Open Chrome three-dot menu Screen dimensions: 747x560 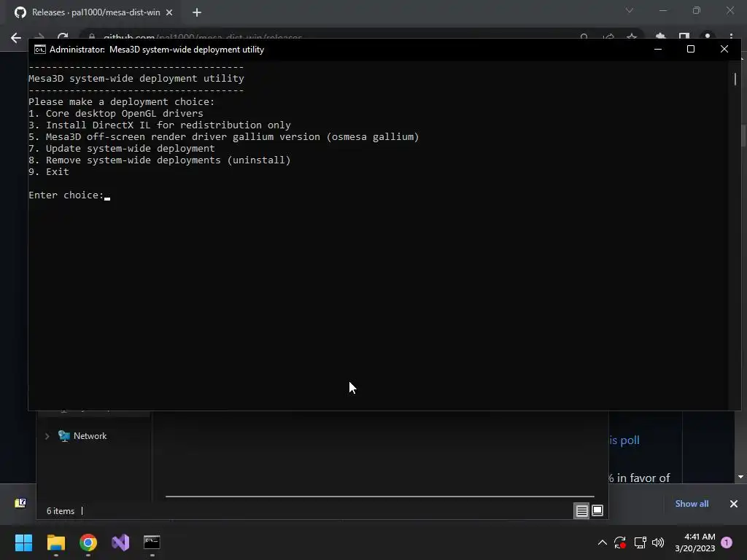coord(731,36)
